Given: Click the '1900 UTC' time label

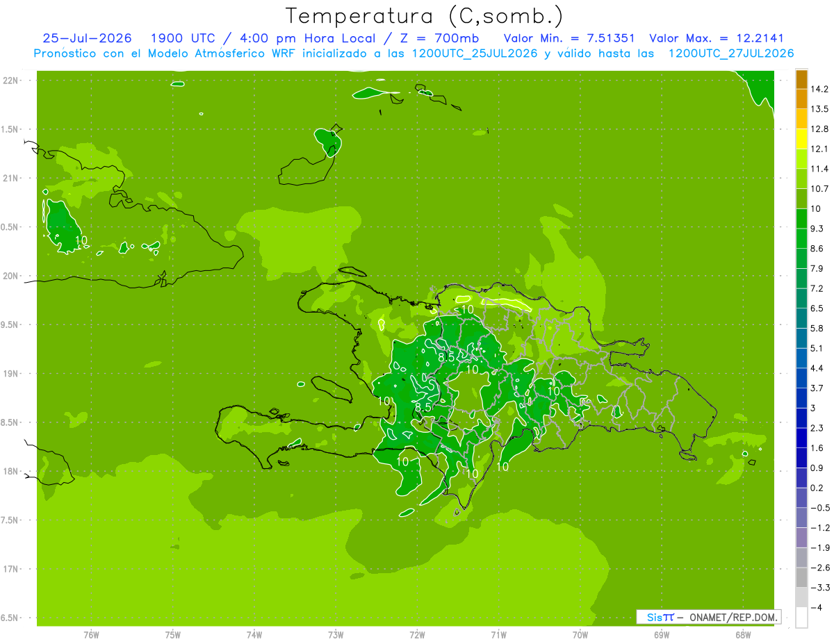Looking at the screenshot, I should click(x=183, y=38).
